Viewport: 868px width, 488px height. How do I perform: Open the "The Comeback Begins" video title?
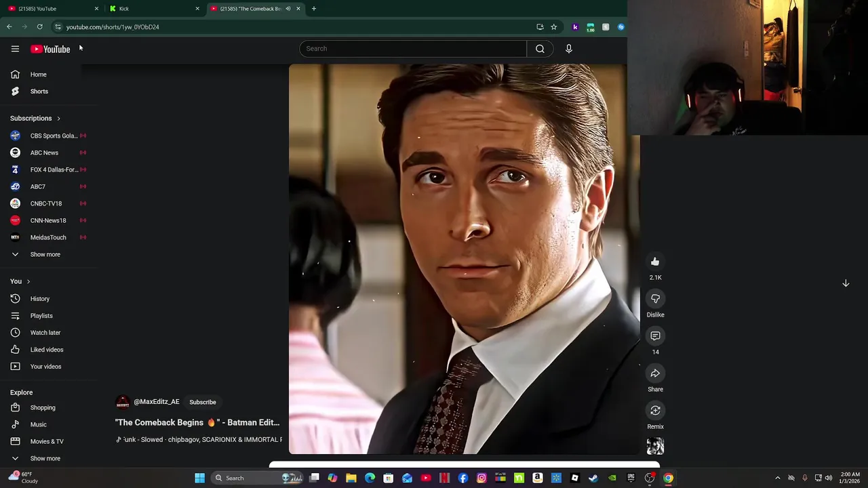(197, 422)
